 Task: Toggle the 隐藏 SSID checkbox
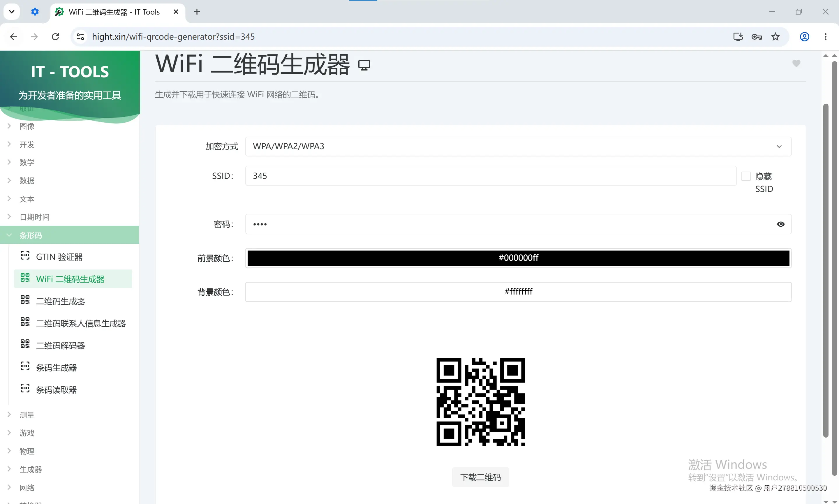746,176
